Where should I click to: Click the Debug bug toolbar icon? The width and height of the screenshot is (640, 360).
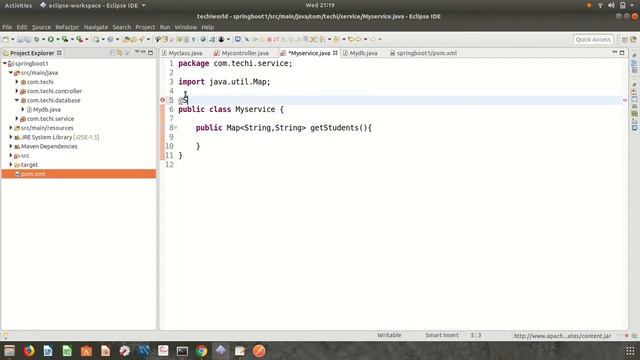tap(37, 40)
